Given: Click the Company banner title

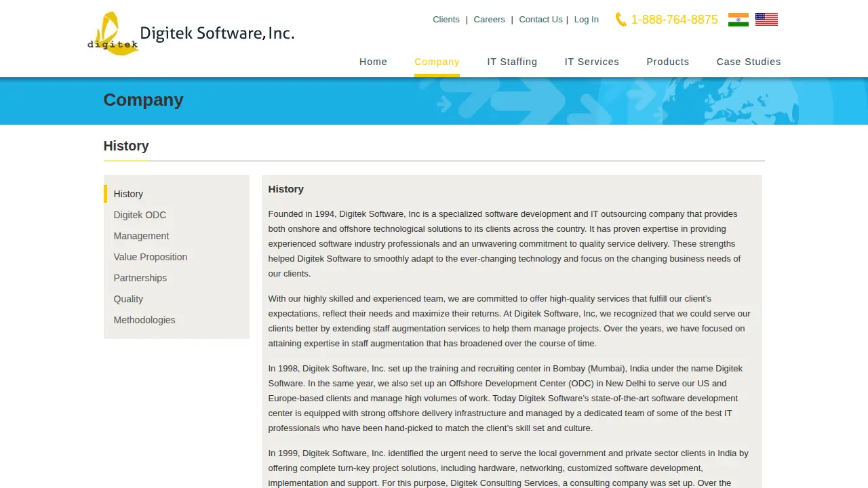Looking at the screenshot, I should click(143, 100).
